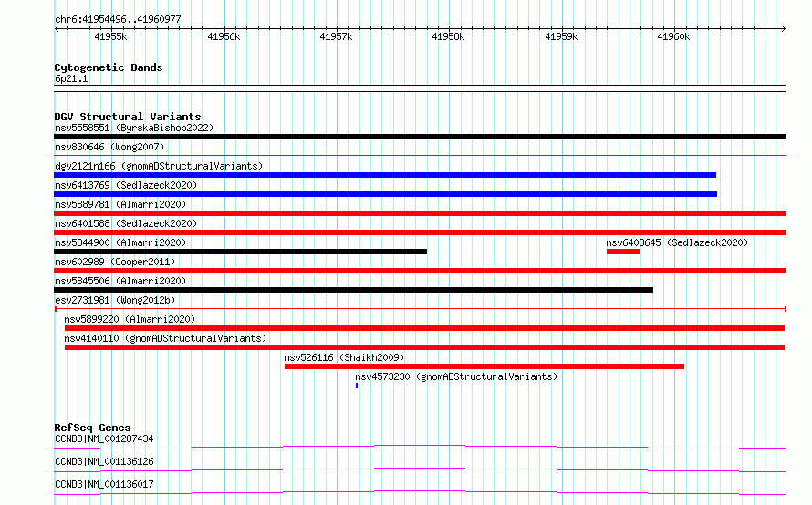Open the CCND3|NM_001136017 transcript label
The width and height of the screenshot is (812, 505).
[x=104, y=484]
